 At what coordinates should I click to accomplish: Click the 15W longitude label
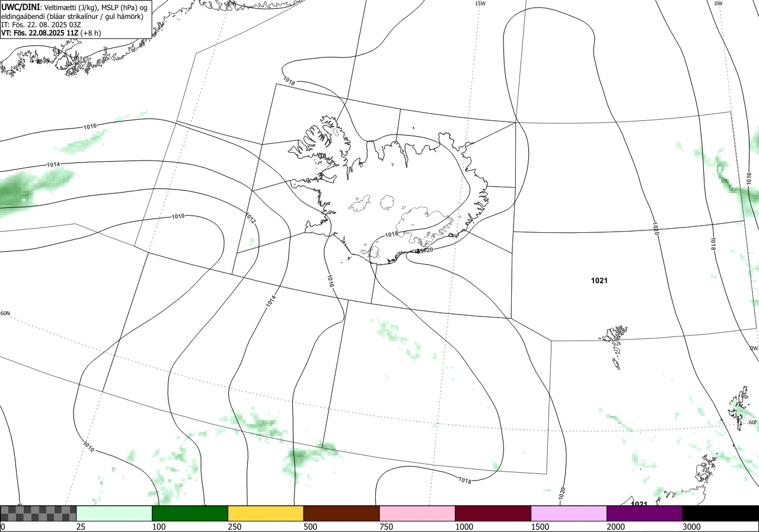(480, 4)
